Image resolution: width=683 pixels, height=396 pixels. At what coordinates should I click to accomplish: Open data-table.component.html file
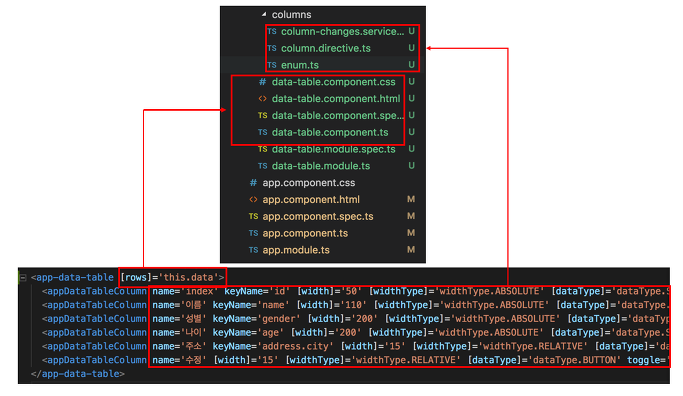336,99
